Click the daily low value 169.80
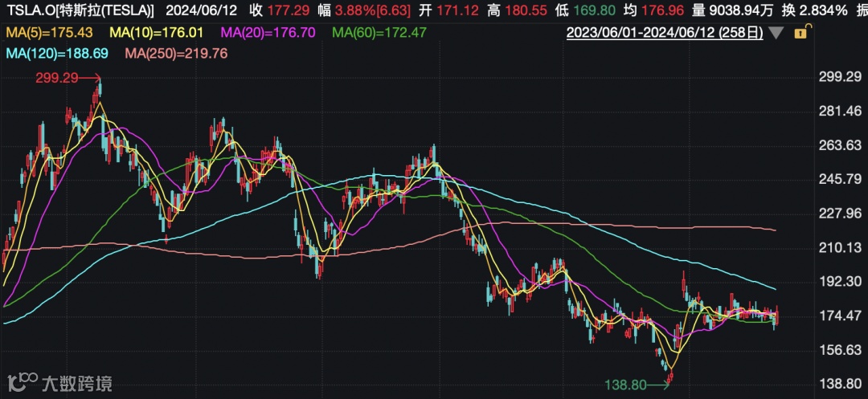The image size is (868, 399). 595,10
